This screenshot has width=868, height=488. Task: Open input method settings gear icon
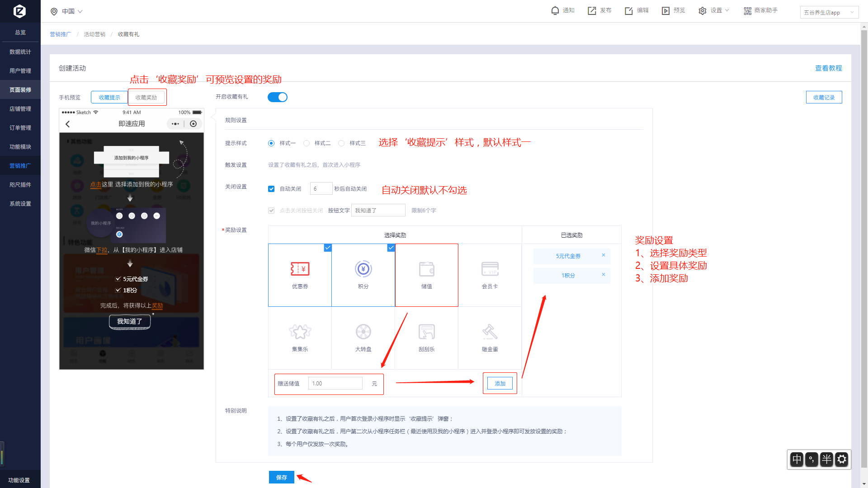pyautogui.click(x=842, y=460)
